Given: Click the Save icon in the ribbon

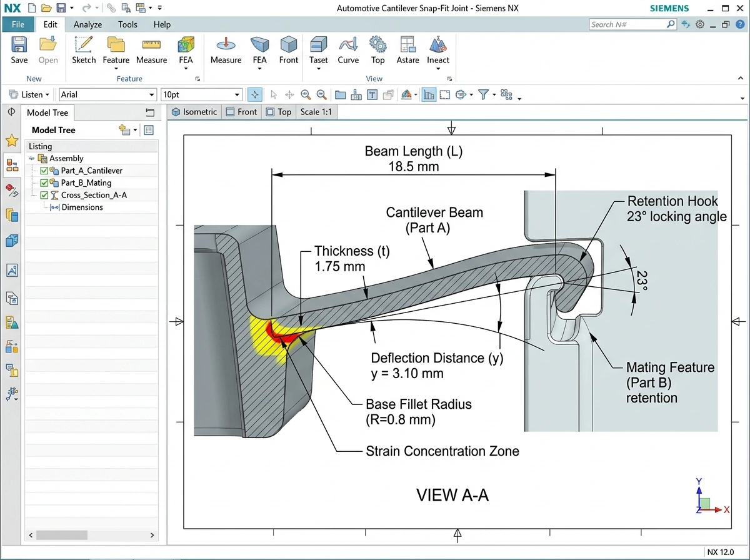Looking at the screenshot, I should click(19, 45).
